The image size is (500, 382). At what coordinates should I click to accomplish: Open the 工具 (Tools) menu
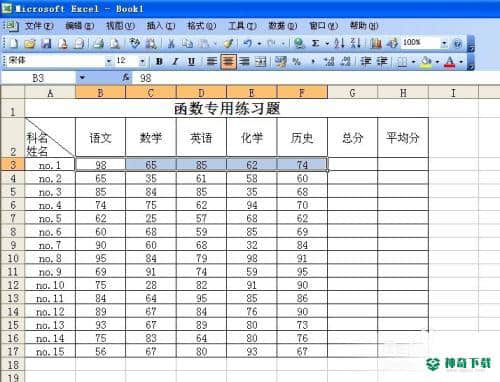pyautogui.click(x=242, y=26)
